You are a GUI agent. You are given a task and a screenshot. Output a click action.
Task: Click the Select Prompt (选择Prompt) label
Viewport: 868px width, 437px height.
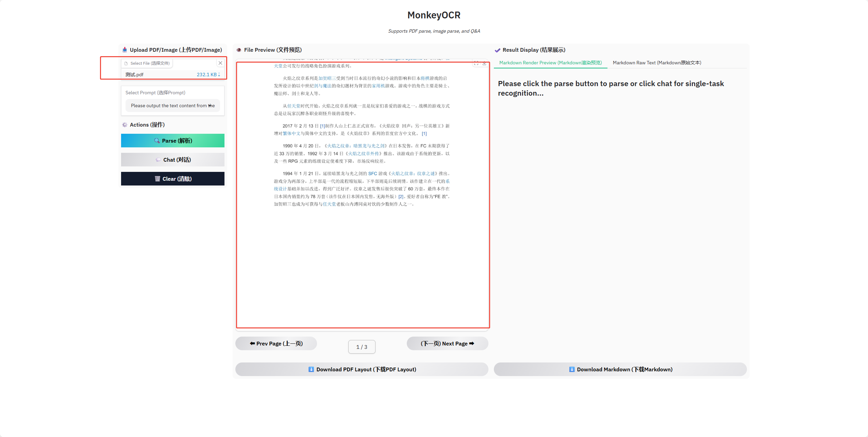155,93
